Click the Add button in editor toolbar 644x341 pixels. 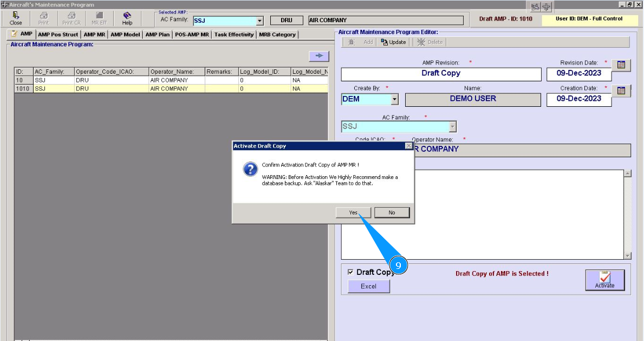(368, 42)
